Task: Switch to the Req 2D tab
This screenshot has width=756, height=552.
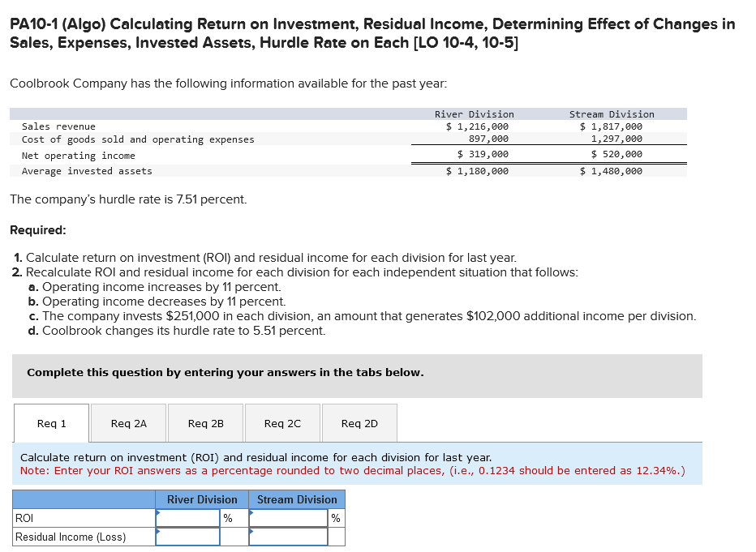Action: (359, 422)
